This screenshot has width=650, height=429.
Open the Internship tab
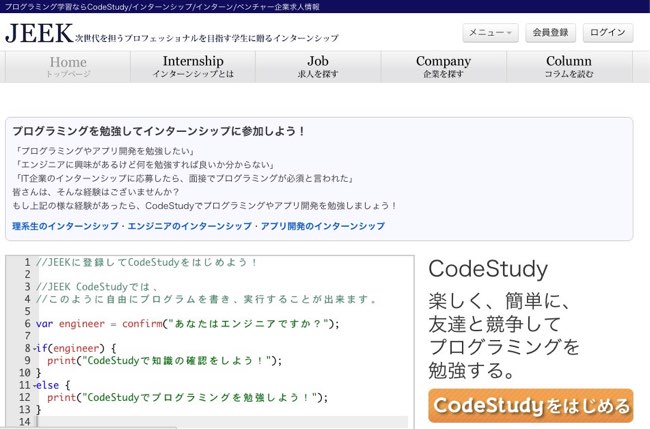click(193, 67)
